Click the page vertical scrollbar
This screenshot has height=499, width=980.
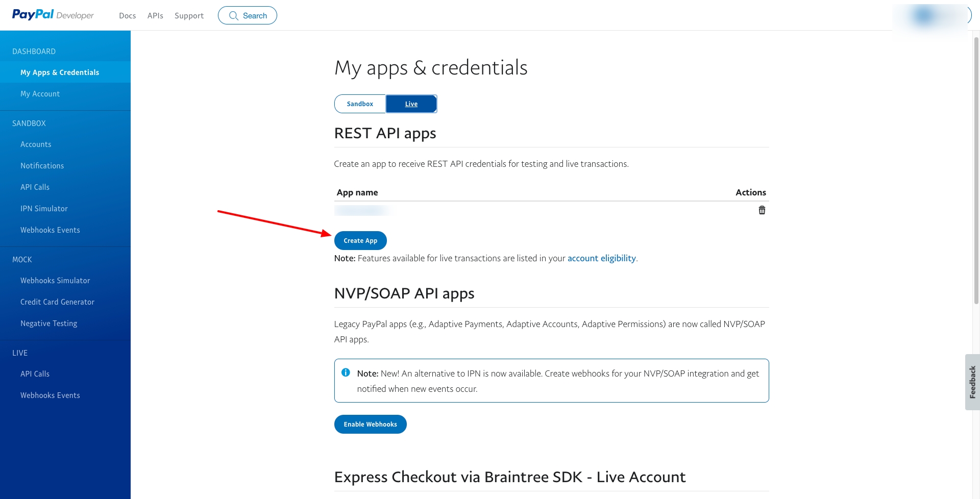[x=976, y=168]
